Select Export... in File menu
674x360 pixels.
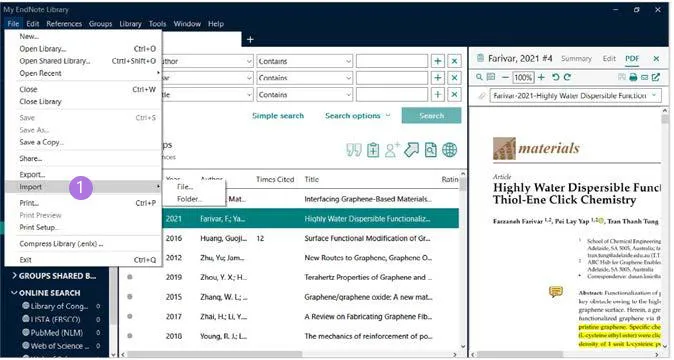[x=32, y=174]
